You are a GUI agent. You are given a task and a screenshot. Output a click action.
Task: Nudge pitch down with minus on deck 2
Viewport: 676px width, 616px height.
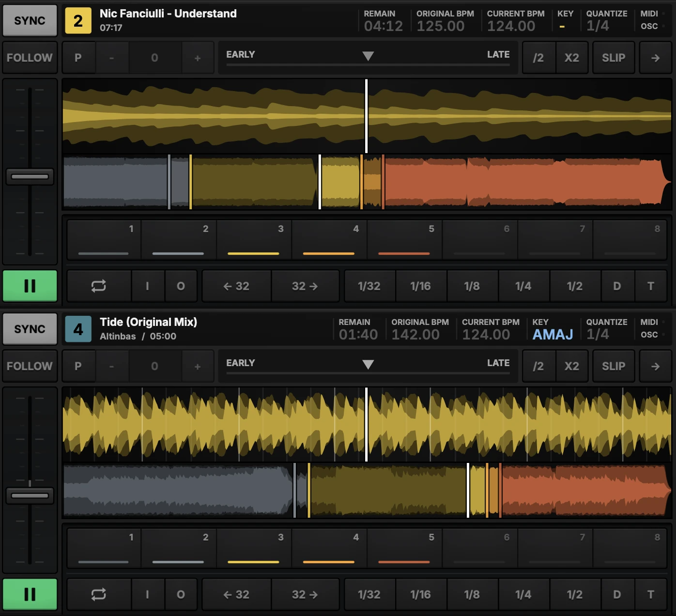[112, 58]
